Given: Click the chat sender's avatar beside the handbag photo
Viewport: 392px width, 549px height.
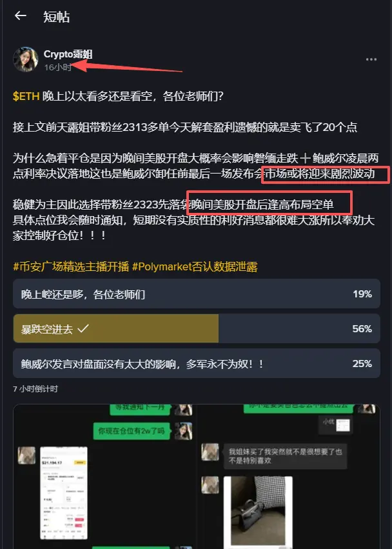Looking at the screenshot, I should click(210, 485).
